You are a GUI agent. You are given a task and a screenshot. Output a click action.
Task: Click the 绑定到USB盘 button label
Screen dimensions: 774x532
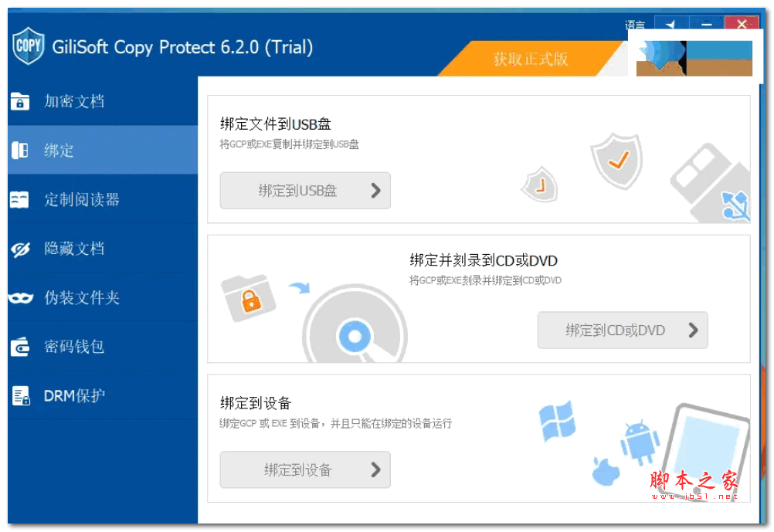click(297, 191)
